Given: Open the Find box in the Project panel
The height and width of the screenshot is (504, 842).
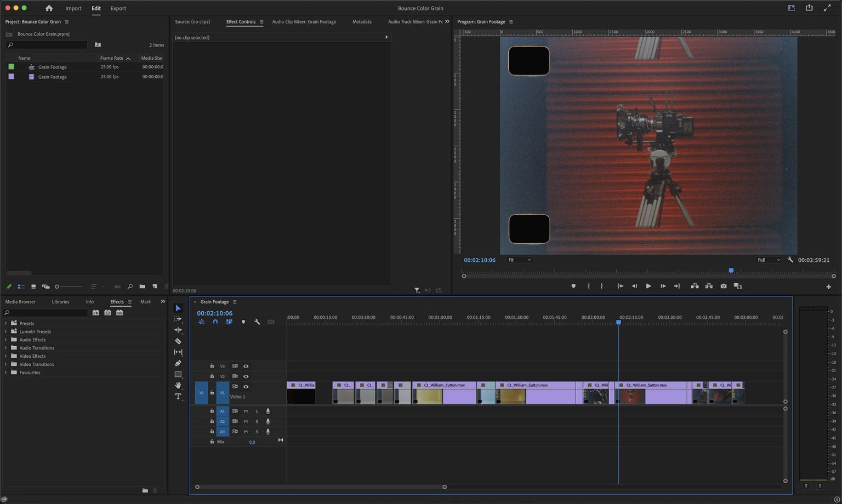Looking at the screenshot, I should click(46, 44).
